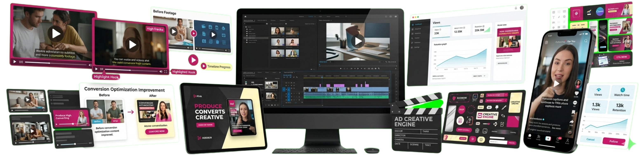Click the large pink play circle above Timeline Pregress
Image resolution: width=644 pixels, height=161 pixels.
pyautogui.click(x=193, y=60)
